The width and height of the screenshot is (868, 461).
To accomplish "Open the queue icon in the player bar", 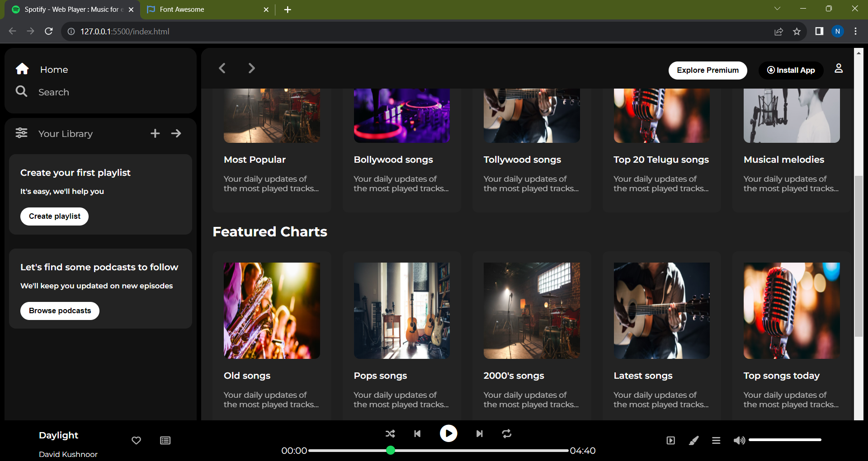I will 716,440.
